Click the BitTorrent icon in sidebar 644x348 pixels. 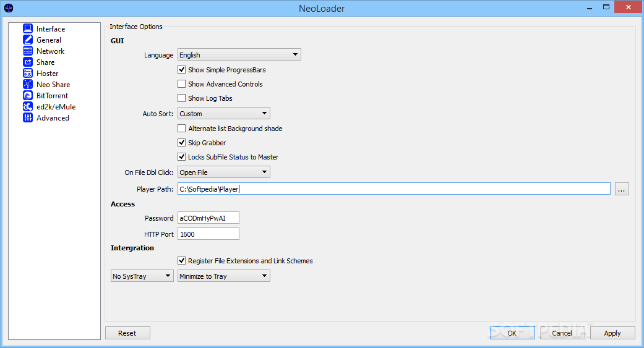point(27,95)
